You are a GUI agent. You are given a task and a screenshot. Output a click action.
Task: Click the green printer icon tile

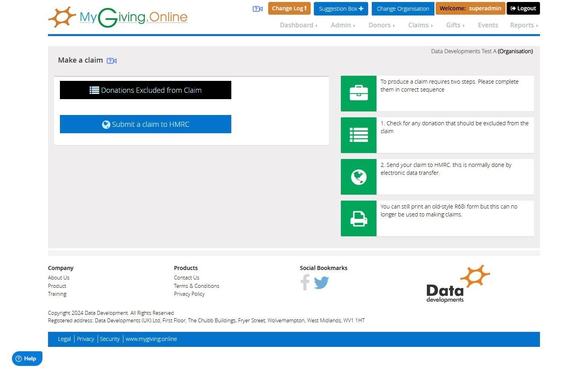point(359,218)
